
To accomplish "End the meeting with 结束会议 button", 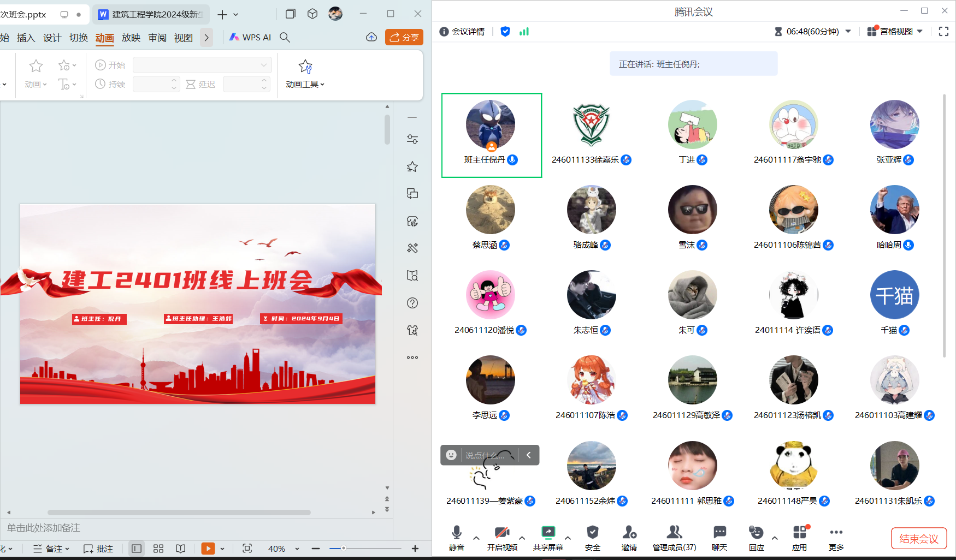I will tap(918, 539).
